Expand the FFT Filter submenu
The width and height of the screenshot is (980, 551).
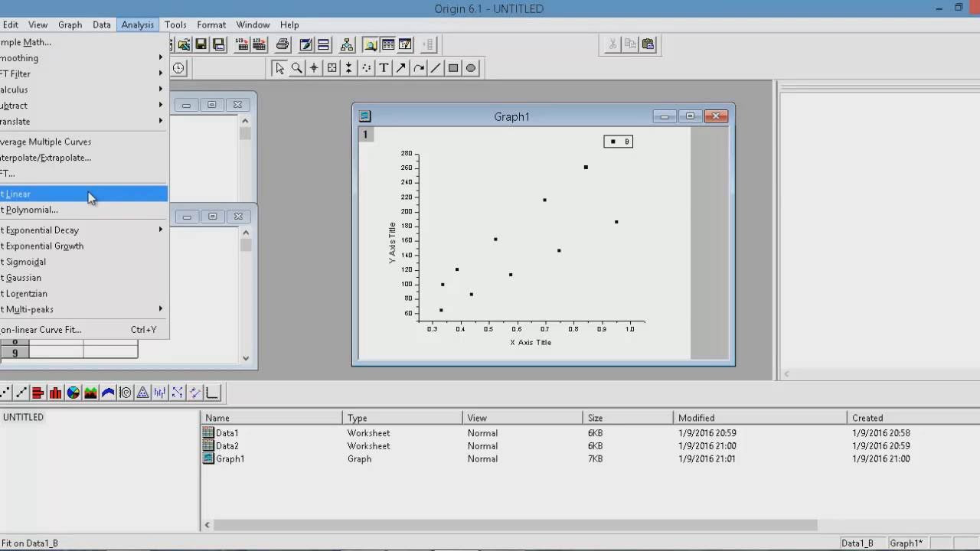[83, 74]
